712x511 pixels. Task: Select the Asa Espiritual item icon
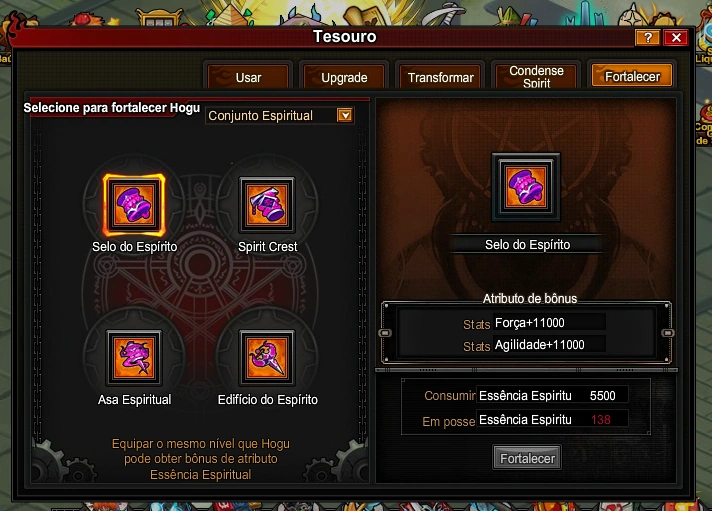tap(134, 358)
